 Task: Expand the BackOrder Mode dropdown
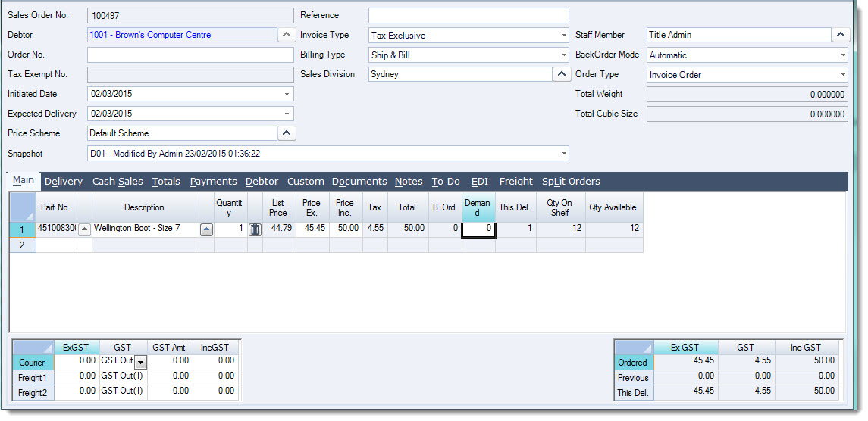pyautogui.click(x=842, y=55)
